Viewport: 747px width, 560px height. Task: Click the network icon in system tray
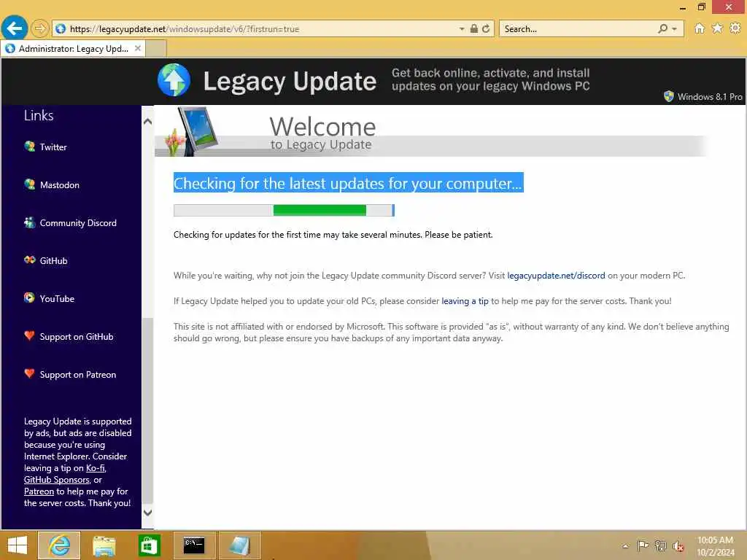pos(660,545)
